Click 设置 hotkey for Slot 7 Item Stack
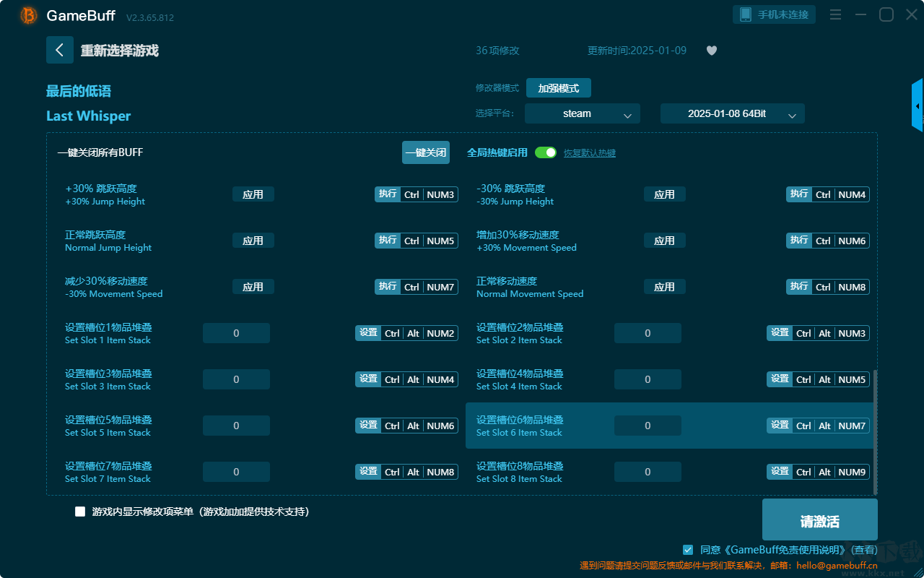924x578 pixels. [x=368, y=472]
